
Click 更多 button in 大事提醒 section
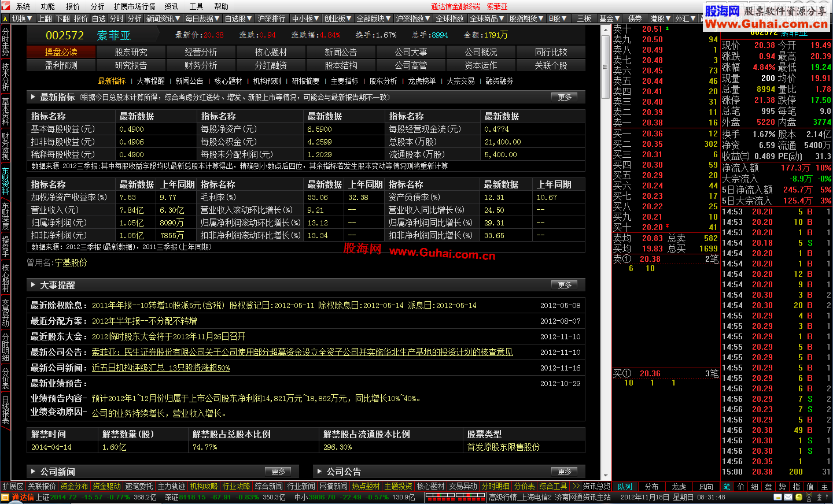565,285
